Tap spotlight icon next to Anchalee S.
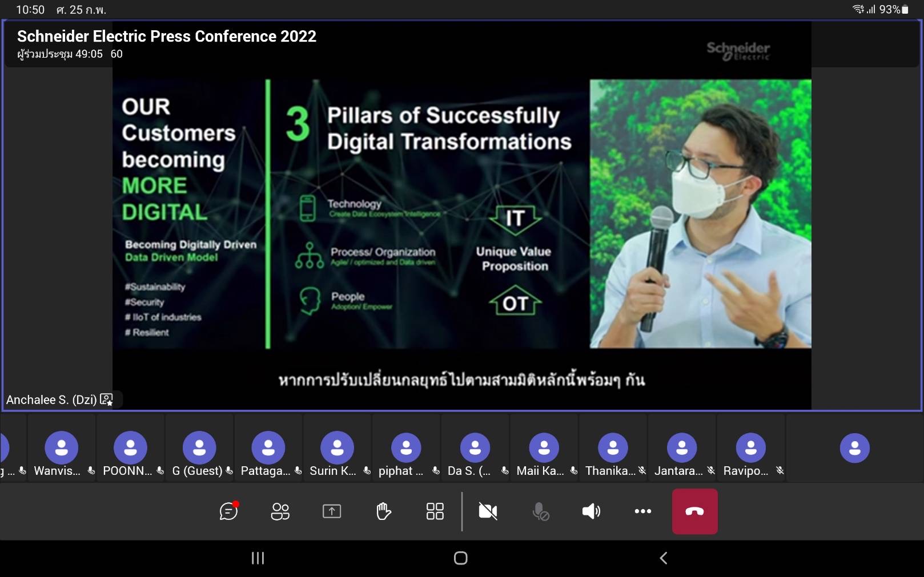Viewport: 924px width, 577px height. click(107, 400)
